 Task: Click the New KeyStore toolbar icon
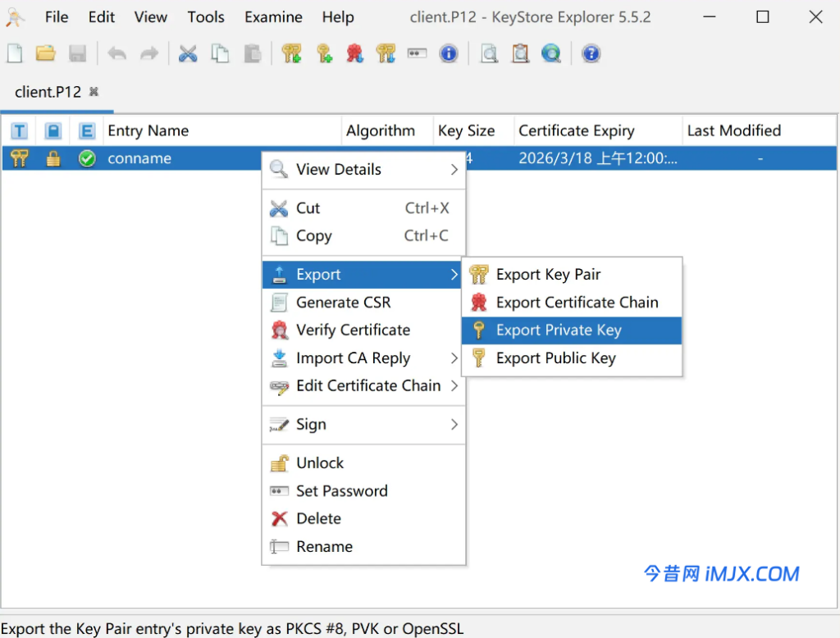(x=15, y=53)
